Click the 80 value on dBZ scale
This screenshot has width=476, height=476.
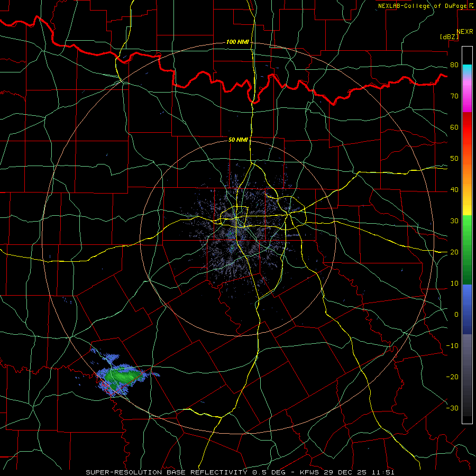[454, 65]
